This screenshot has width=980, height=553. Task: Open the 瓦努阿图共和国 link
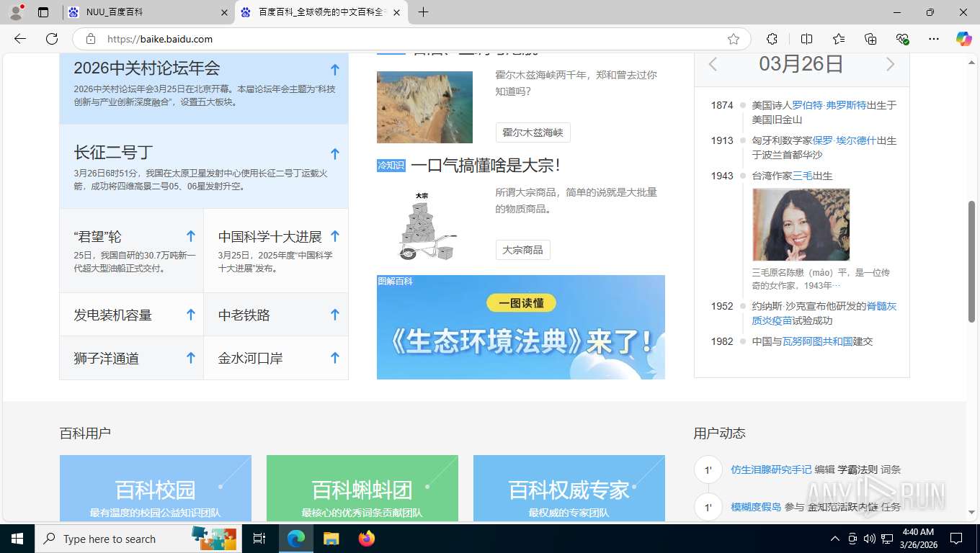pyautogui.click(x=817, y=341)
